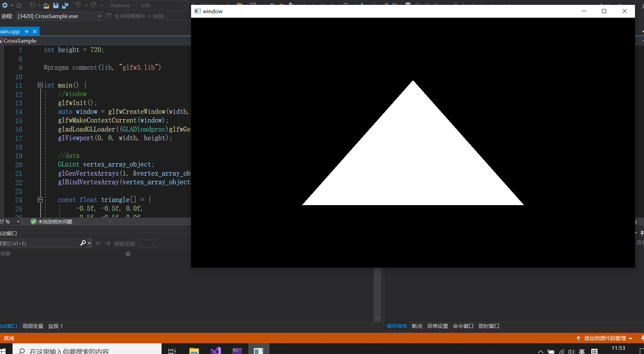644x354 pixels.
Task: Click line number 17 in the editor
Action: 19,138
